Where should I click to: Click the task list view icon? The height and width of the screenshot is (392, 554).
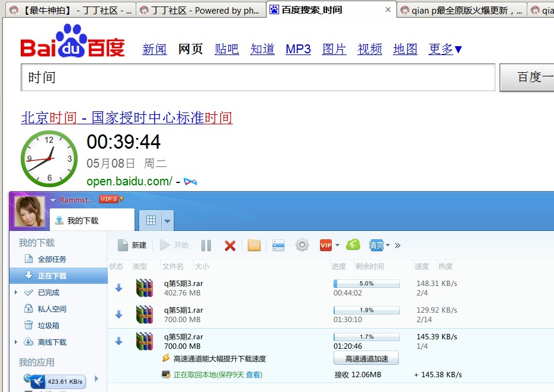(278, 245)
